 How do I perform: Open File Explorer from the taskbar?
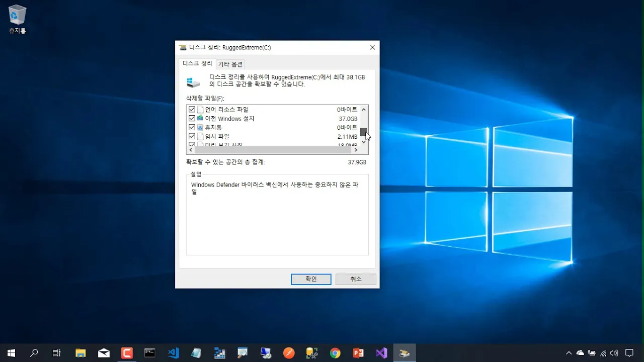point(80,353)
